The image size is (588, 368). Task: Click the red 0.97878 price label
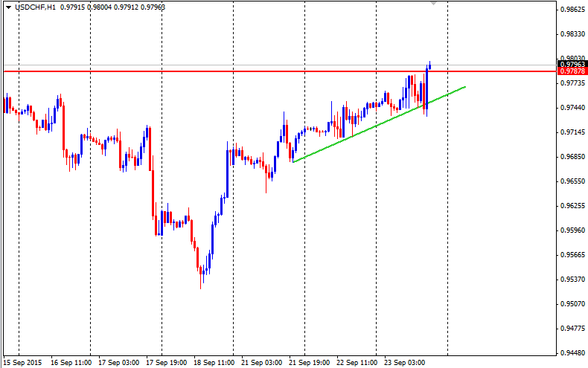[x=572, y=71]
